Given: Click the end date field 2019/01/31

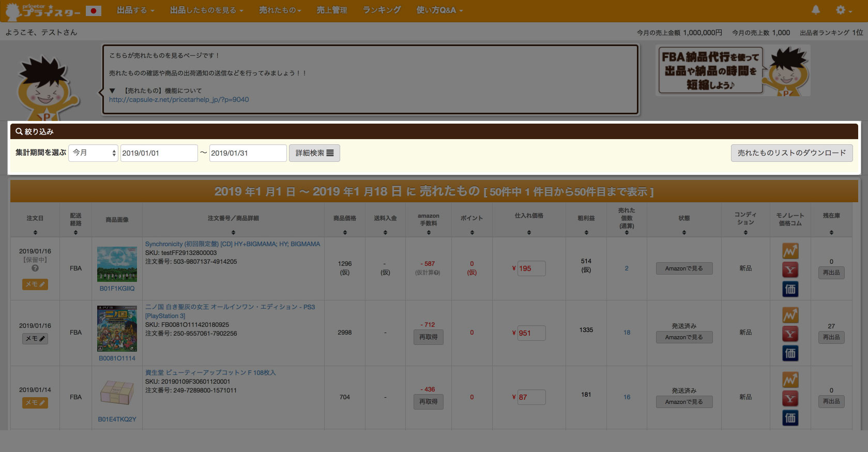Looking at the screenshot, I should click(x=248, y=153).
